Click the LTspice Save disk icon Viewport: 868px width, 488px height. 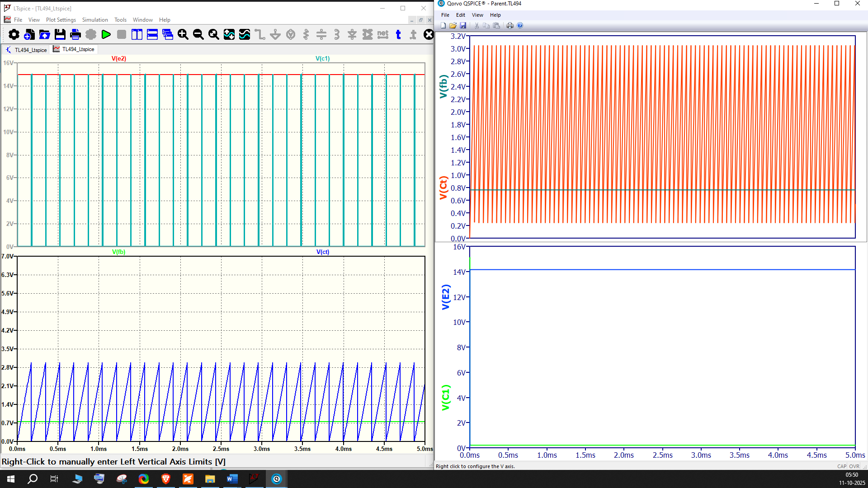pos(60,34)
